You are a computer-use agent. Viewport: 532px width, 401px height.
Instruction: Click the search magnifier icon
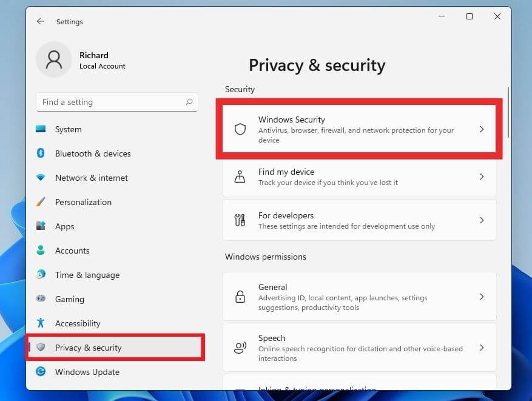pos(189,102)
